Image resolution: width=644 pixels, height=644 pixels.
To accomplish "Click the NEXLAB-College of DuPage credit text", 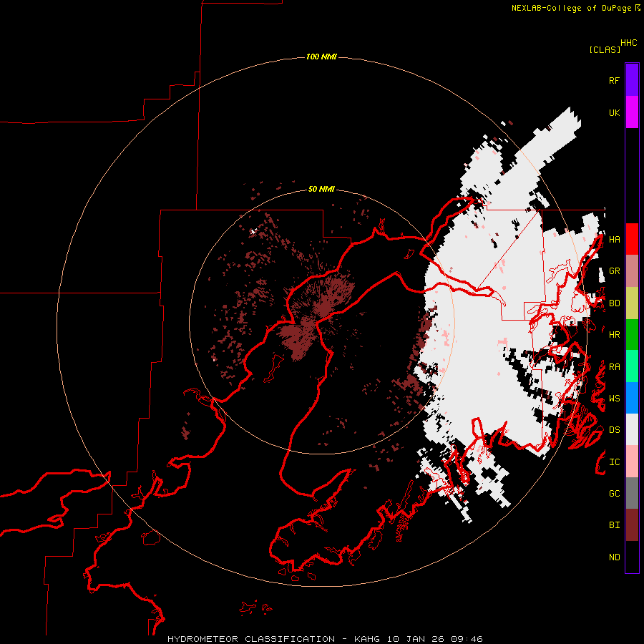I will click(x=571, y=8).
